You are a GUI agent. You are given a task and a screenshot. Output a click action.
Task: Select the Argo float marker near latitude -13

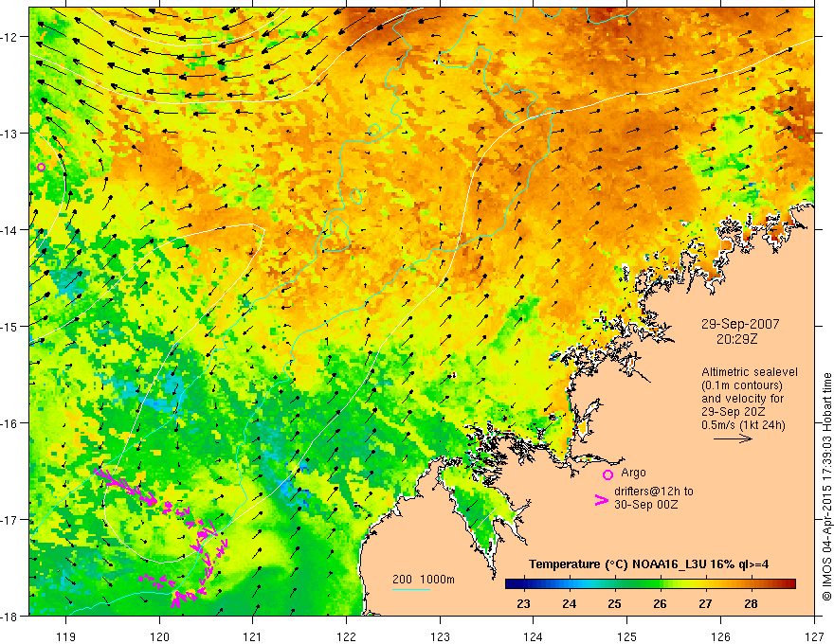click(41, 167)
